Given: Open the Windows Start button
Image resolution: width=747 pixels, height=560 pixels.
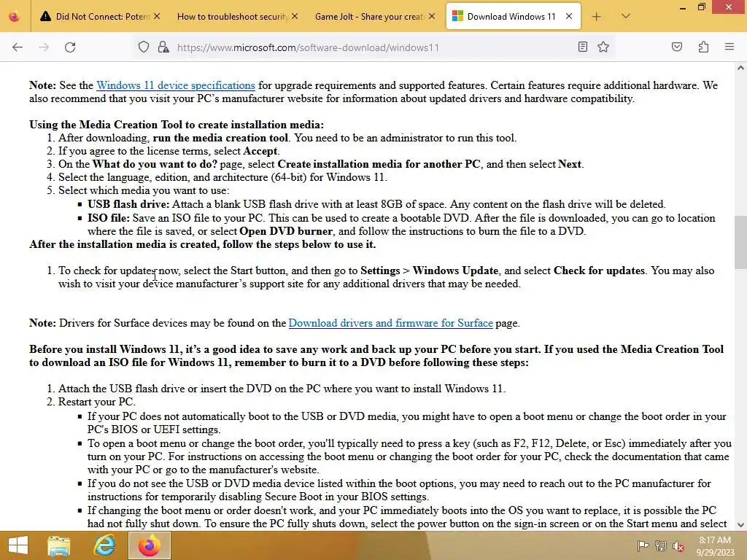Looking at the screenshot, I should click(x=18, y=545).
